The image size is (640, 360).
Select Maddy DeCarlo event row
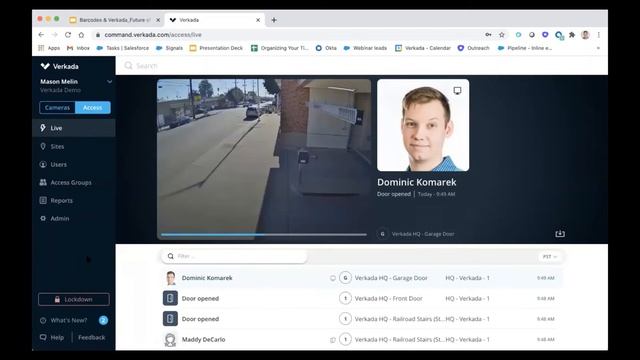coord(361,340)
